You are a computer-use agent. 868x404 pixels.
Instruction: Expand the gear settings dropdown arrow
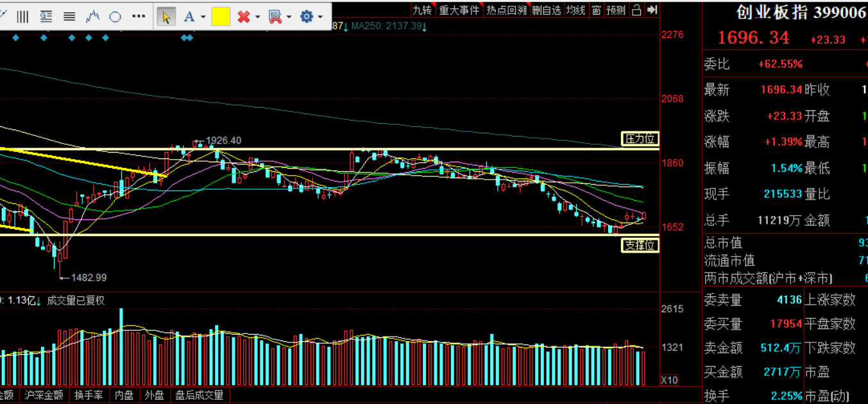point(320,17)
